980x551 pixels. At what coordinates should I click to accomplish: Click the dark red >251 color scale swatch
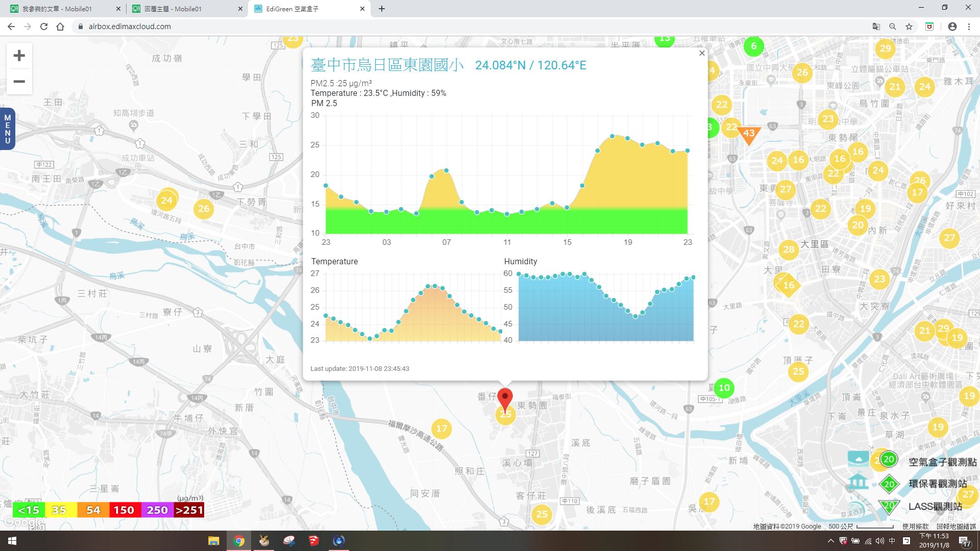pos(189,510)
